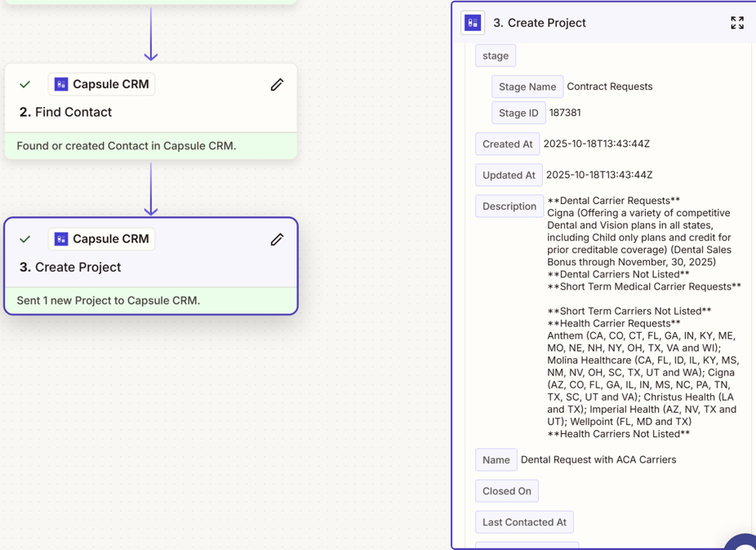The image size is (756, 550).
Task: Click the "Dental Request with ACA Carriers" name value
Action: click(x=598, y=460)
